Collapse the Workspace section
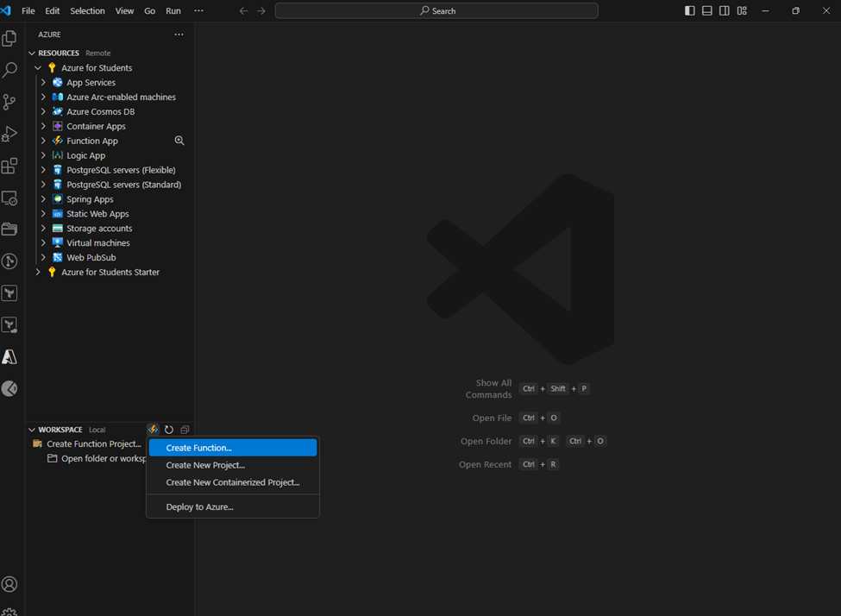 click(x=32, y=430)
